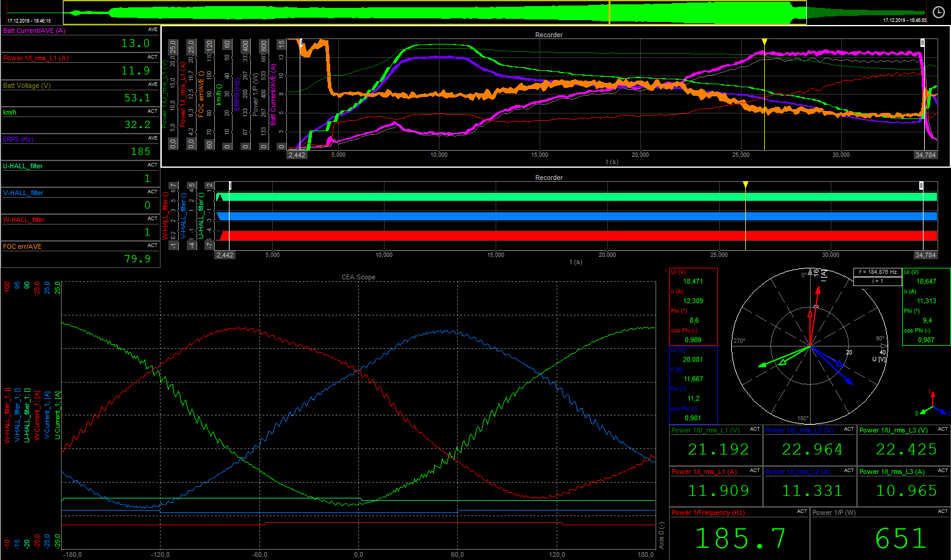
Task: Click the 34,784 end time box in top recorder
Action: point(925,155)
